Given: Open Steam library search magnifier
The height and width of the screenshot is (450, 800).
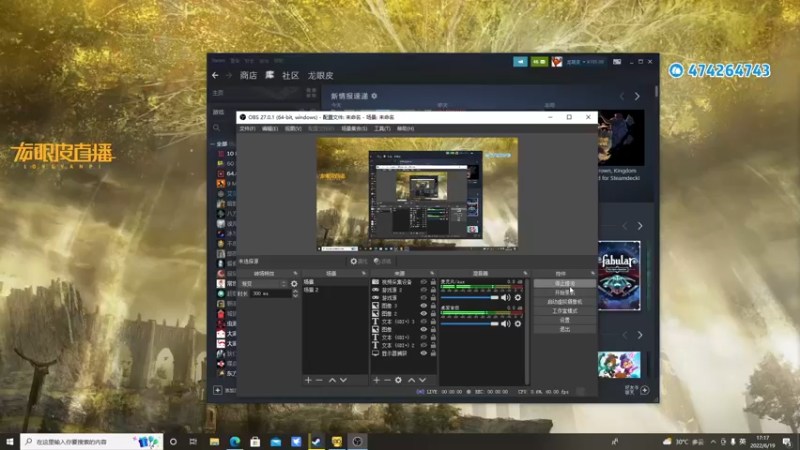Looking at the screenshot, I should (217, 128).
